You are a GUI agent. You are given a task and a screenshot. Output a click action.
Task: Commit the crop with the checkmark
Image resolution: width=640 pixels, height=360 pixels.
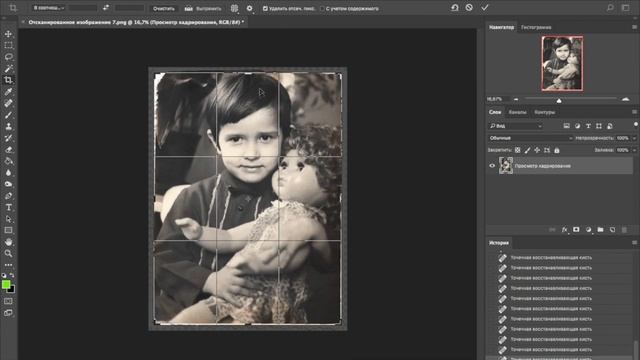point(484,8)
